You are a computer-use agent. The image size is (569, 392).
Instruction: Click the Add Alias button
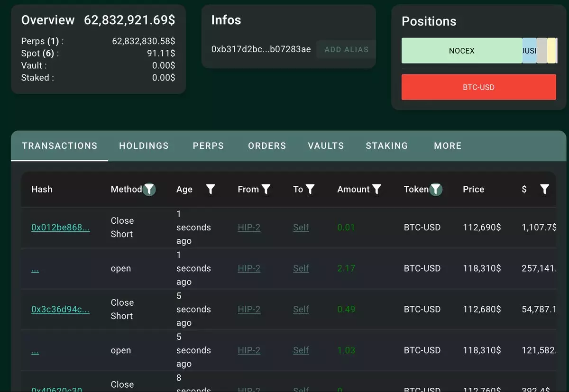click(346, 49)
